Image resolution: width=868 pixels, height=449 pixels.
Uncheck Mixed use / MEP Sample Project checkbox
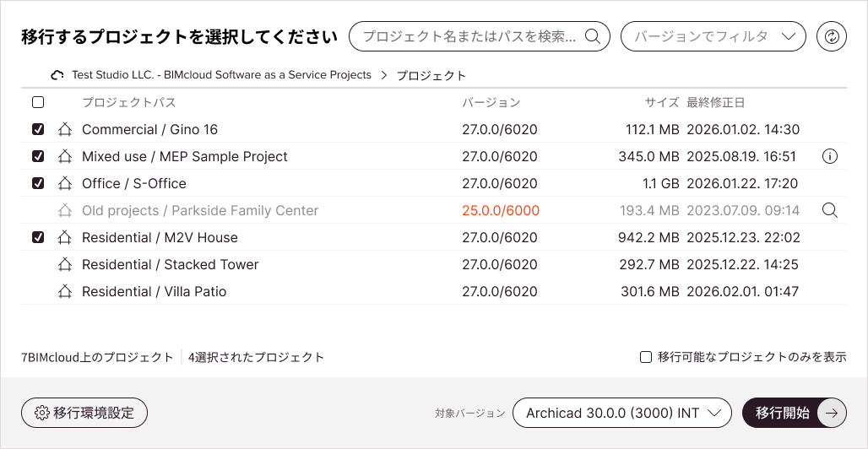pyautogui.click(x=38, y=157)
